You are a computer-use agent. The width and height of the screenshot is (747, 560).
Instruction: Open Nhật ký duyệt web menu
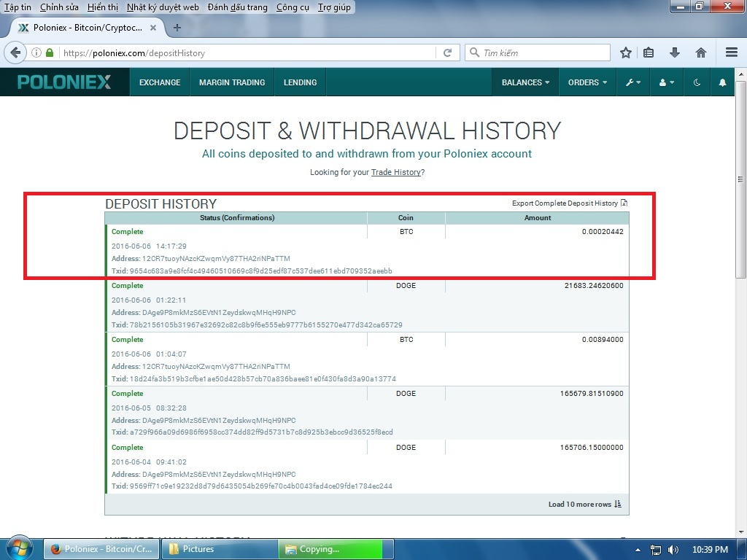tap(163, 7)
